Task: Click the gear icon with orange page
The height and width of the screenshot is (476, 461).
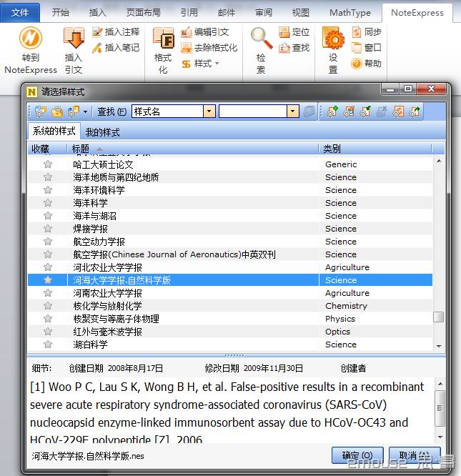Action: tap(398, 111)
